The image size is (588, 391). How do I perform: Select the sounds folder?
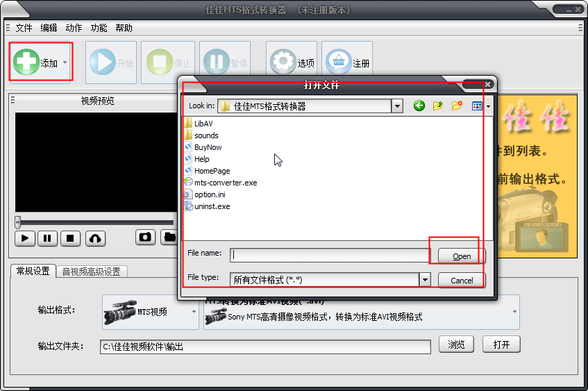click(202, 135)
